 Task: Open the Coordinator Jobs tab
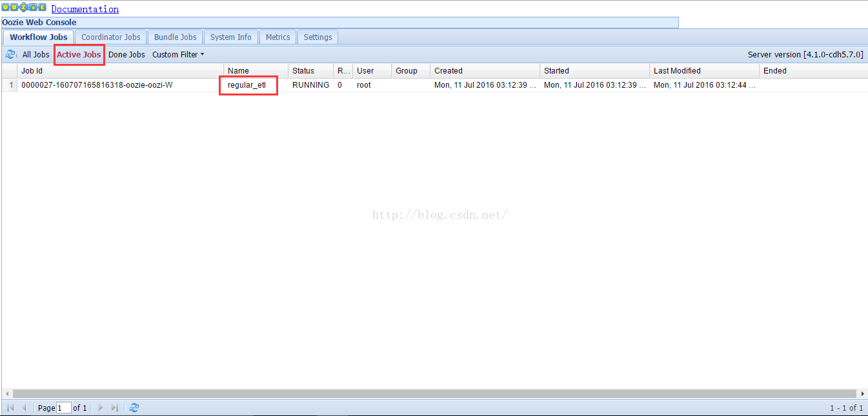pyautogui.click(x=111, y=37)
